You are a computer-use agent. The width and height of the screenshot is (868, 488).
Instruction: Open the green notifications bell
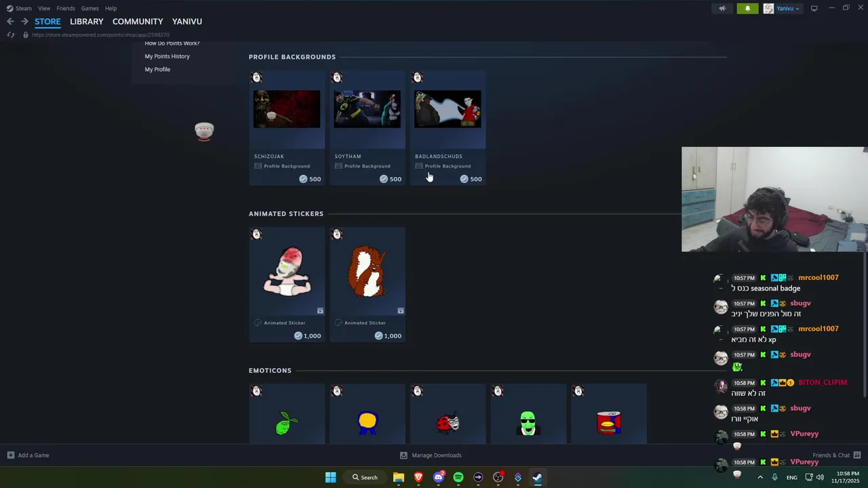click(747, 8)
